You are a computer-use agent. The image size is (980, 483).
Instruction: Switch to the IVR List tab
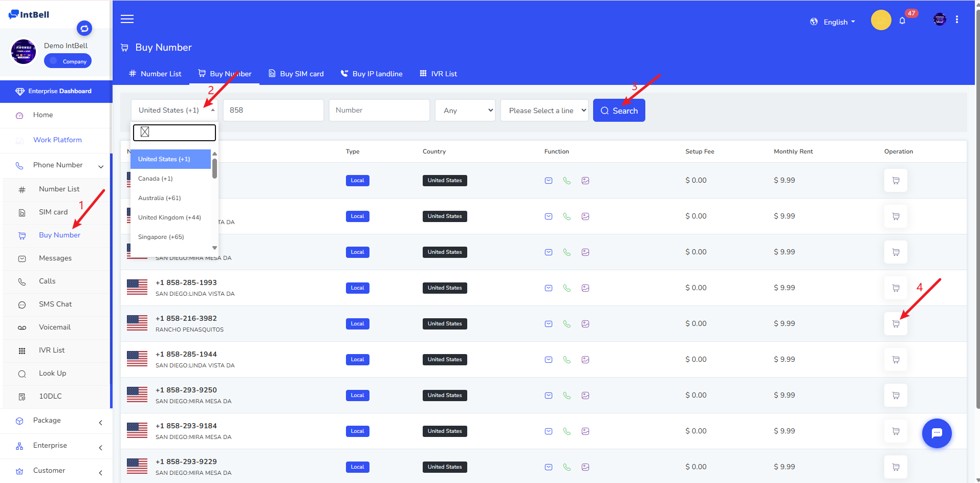(x=438, y=74)
